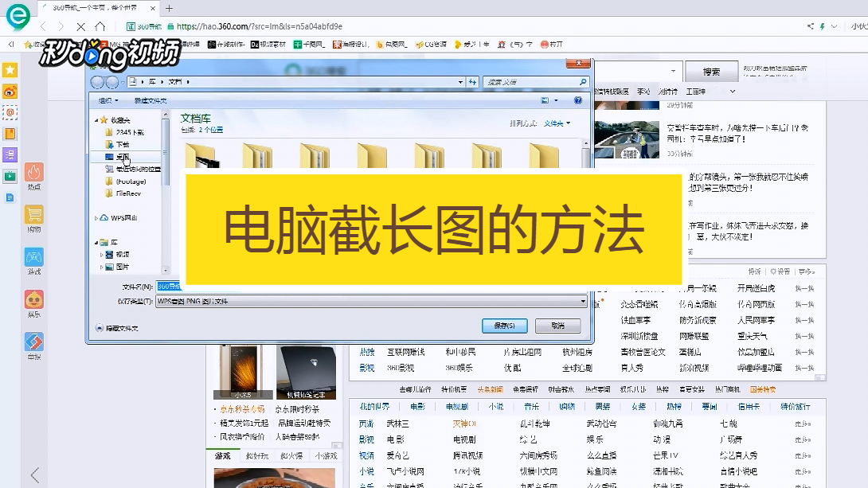Click 隐藏文件夹 hide folders toggle
This screenshot has height=488, width=868.
tap(117, 328)
